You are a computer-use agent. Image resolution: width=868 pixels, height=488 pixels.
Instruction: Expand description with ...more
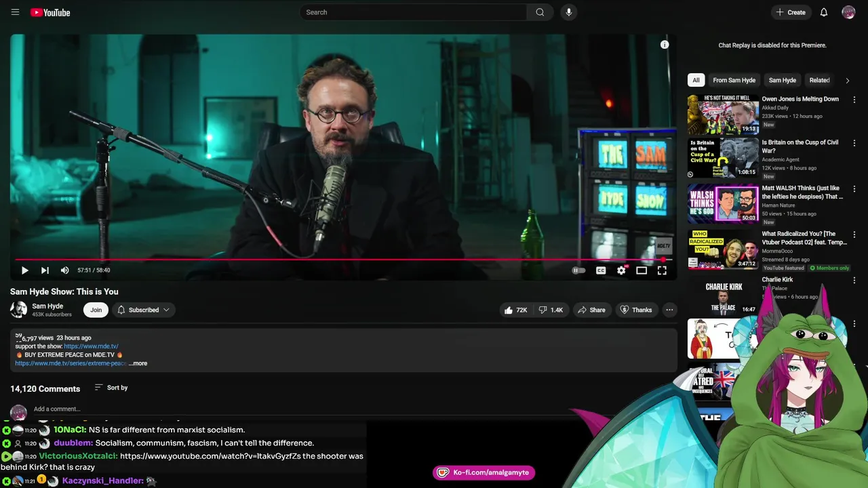click(138, 363)
